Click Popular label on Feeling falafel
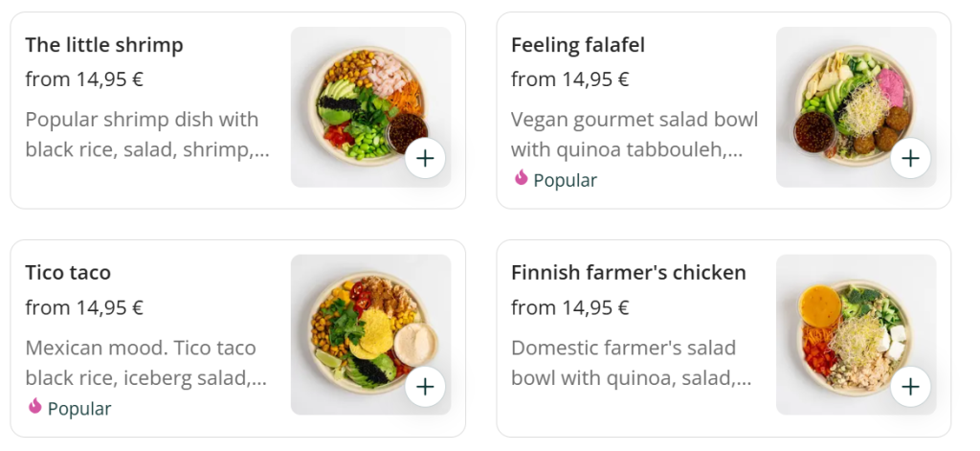 565,180
